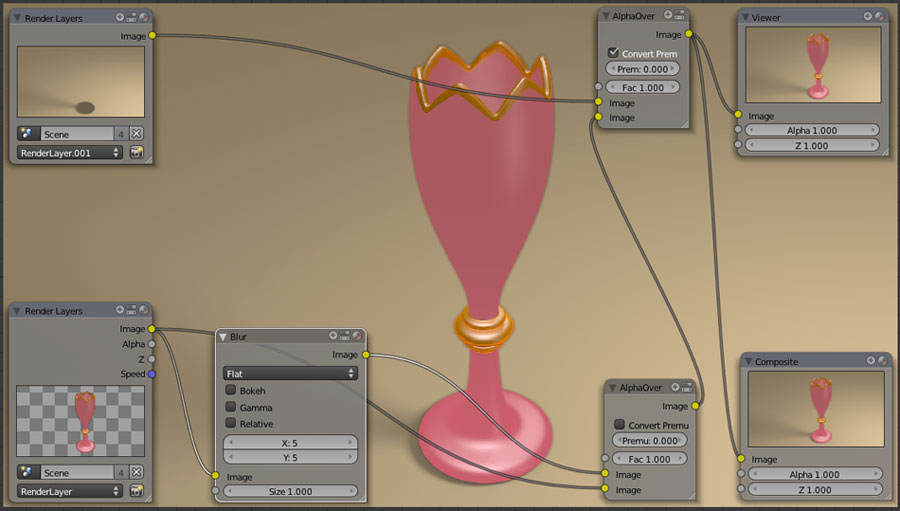Click the purple Speed output socket
The height and width of the screenshot is (511, 900).
click(151, 374)
